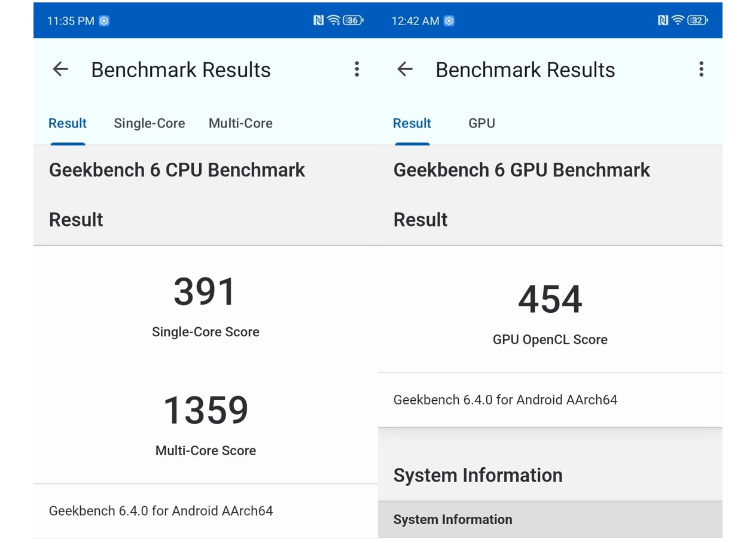
Task: Open the GPU tab
Action: pyautogui.click(x=481, y=123)
